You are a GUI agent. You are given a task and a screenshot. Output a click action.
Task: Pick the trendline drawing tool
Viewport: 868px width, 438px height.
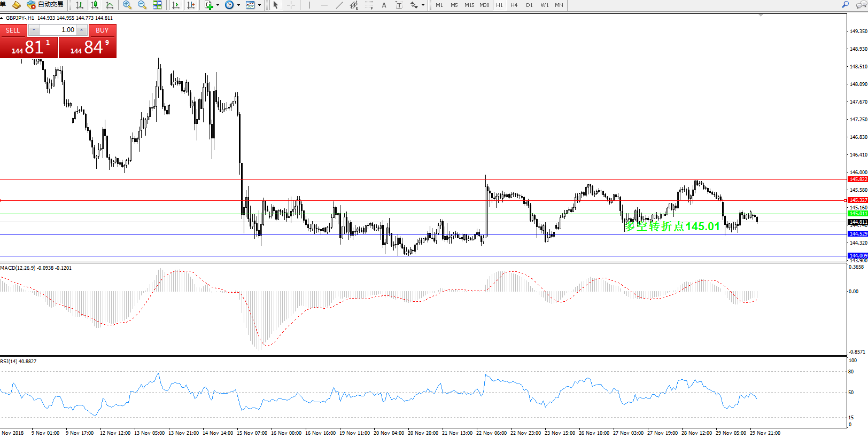(339, 5)
